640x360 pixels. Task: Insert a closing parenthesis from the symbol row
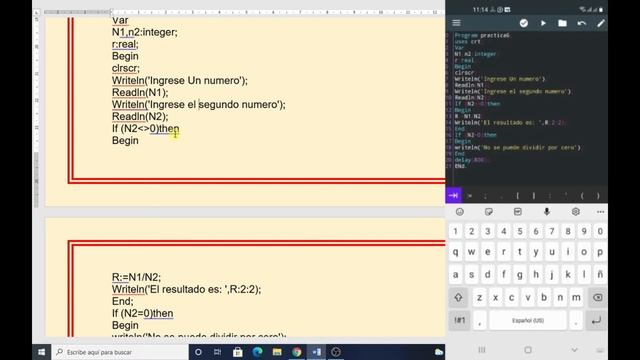598,196
